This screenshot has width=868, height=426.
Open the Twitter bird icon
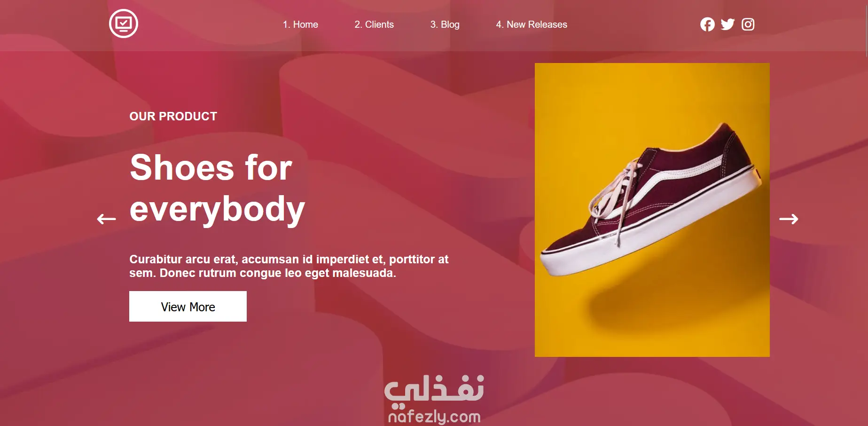pos(727,24)
